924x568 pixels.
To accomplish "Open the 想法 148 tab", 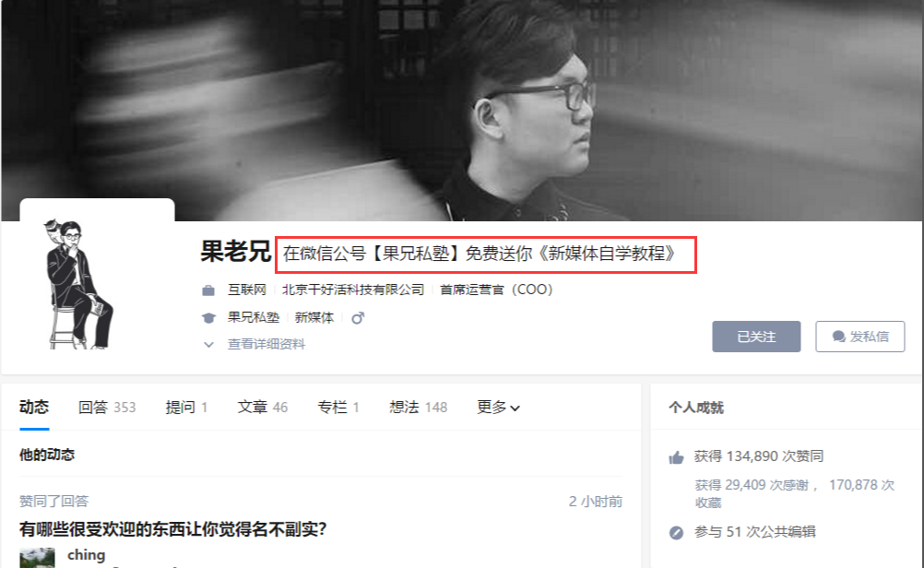I will click(x=418, y=408).
